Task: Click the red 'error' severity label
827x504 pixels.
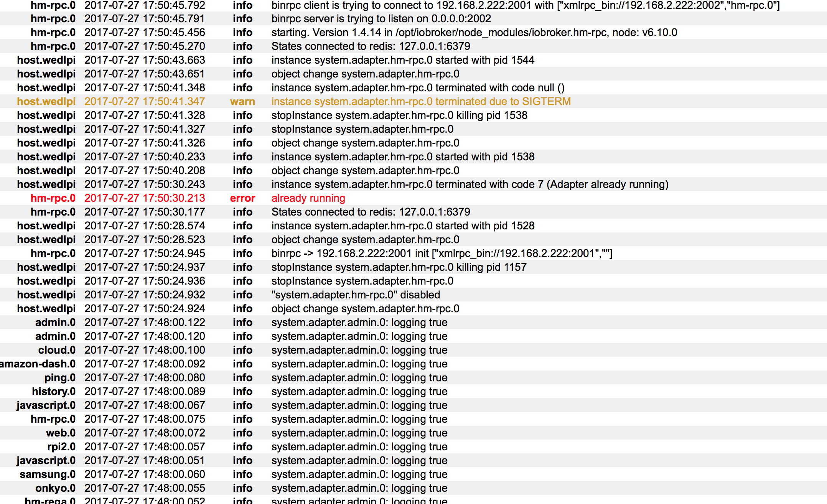Action: pyautogui.click(x=242, y=198)
